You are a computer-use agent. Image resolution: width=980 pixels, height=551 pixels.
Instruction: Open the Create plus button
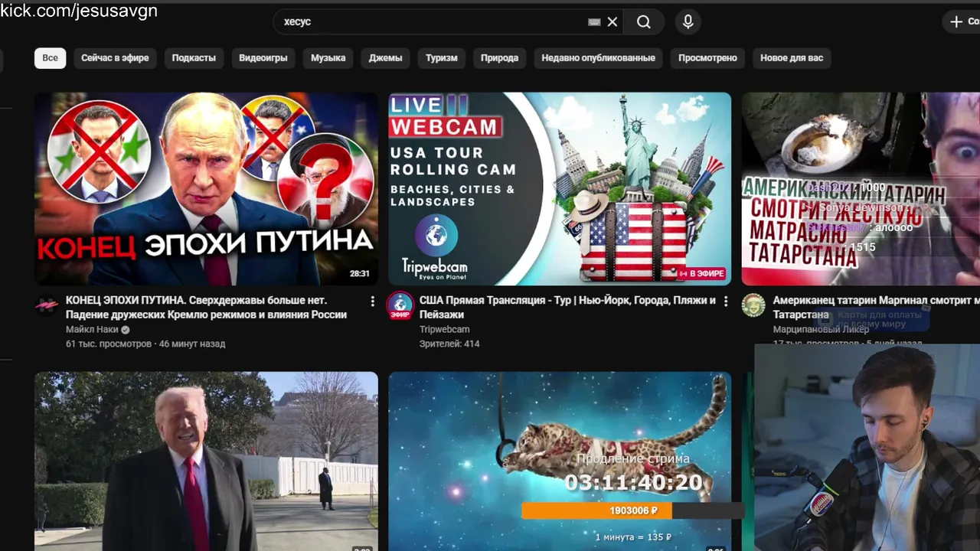click(963, 21)
